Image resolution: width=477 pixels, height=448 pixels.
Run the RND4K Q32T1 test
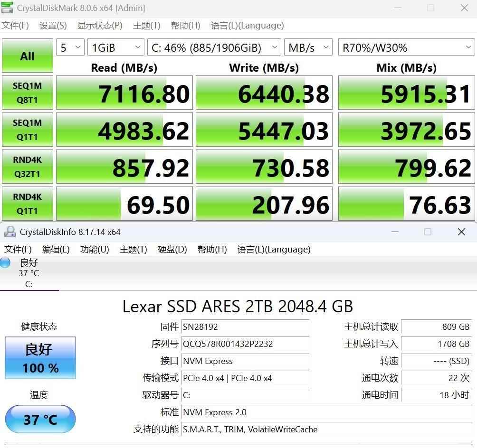[27, 167]
